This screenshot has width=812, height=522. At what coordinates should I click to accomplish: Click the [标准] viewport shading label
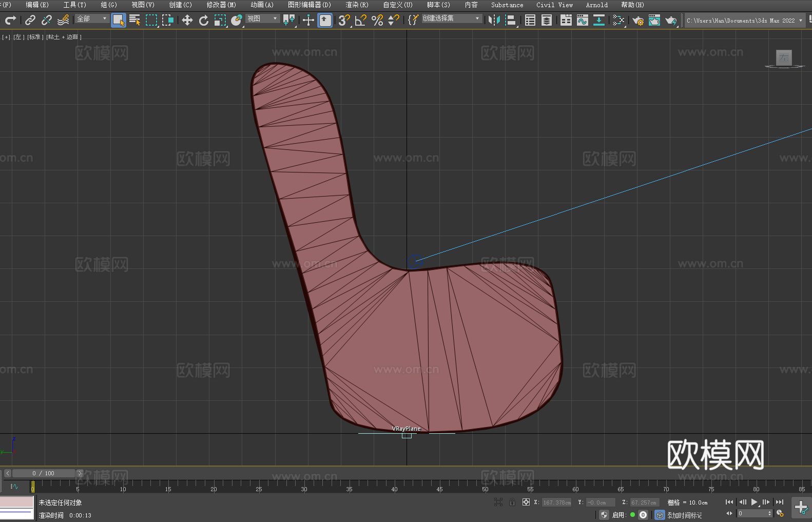coord(35,37)
